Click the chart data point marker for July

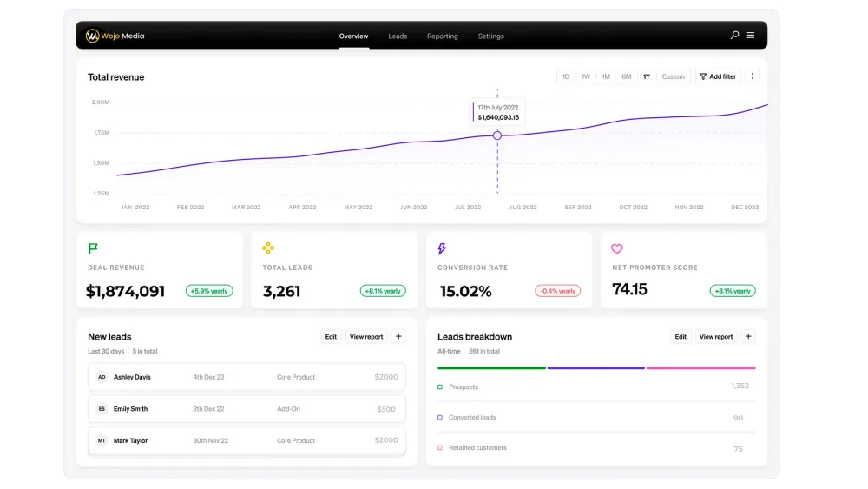pyautogui.click(x=497, y=135)
